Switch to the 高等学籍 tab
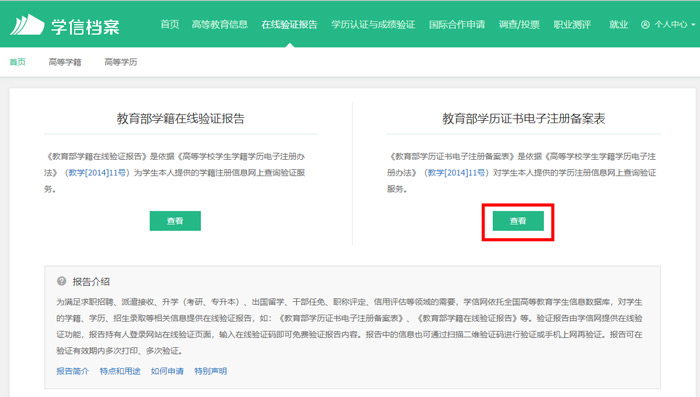 point(65,62)
